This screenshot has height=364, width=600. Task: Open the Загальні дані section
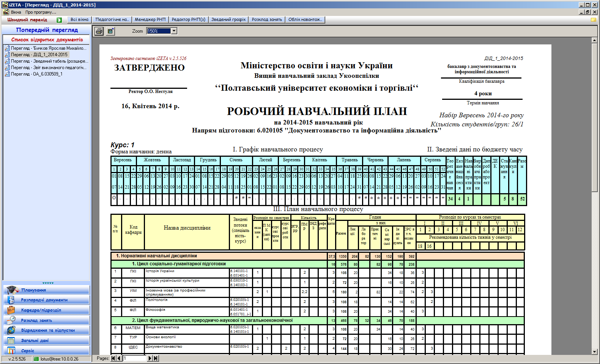click(x=46, y=340)
